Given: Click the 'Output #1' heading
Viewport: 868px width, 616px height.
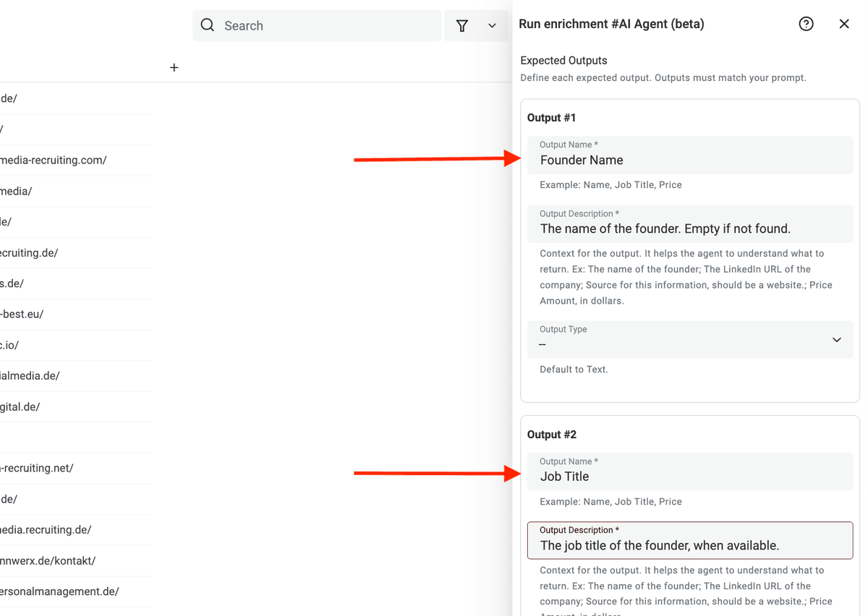Looking at the screenshot, I should pyautogui.click(x=551, y=118).
